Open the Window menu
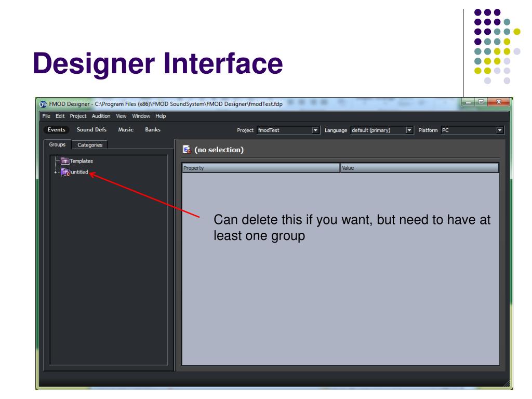 (x=141, y=116)
